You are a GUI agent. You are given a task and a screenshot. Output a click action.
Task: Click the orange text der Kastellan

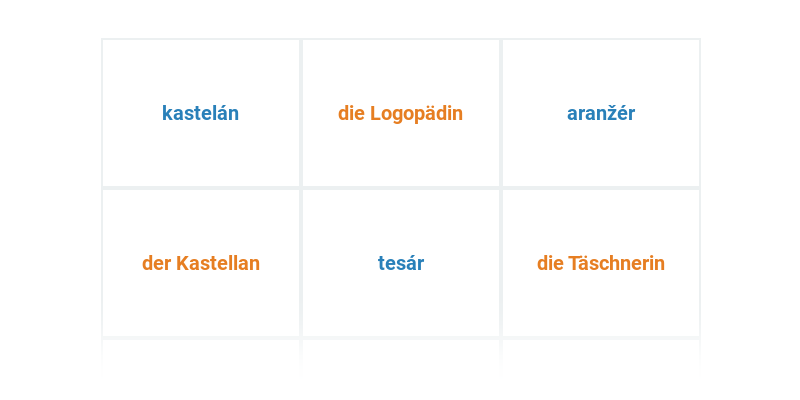pyautogui.click(x=201, y=263)
